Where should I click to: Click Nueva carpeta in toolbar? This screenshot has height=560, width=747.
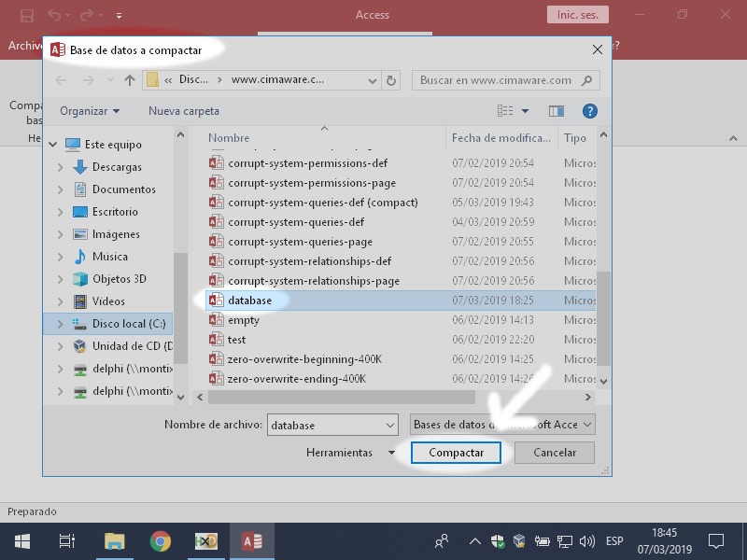184,111
